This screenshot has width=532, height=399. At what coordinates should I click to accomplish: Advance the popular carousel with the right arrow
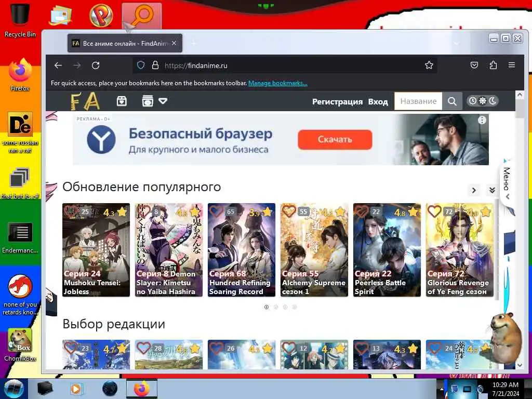(x=474, y=190)
